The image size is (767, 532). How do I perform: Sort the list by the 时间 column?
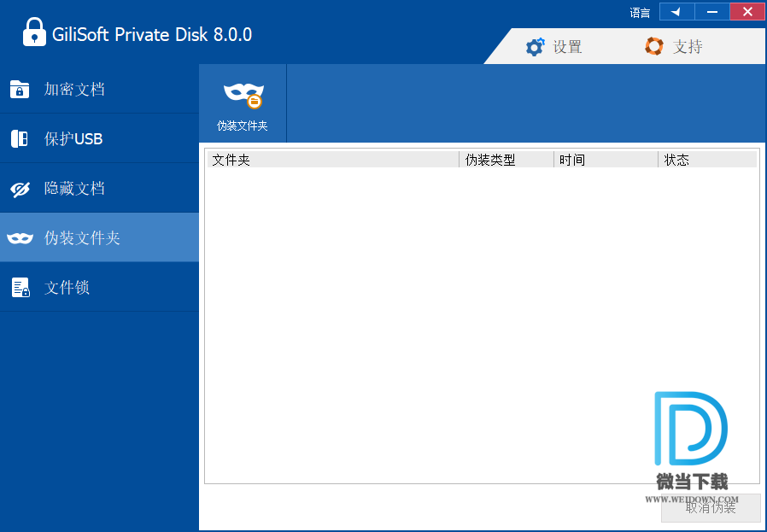point(606,160)
